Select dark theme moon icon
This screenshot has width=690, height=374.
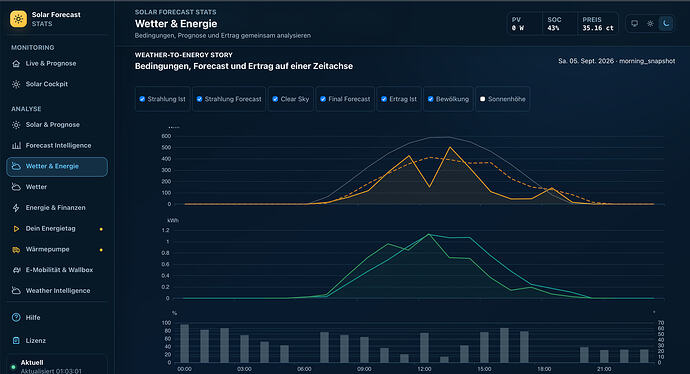tap(666, 23)
